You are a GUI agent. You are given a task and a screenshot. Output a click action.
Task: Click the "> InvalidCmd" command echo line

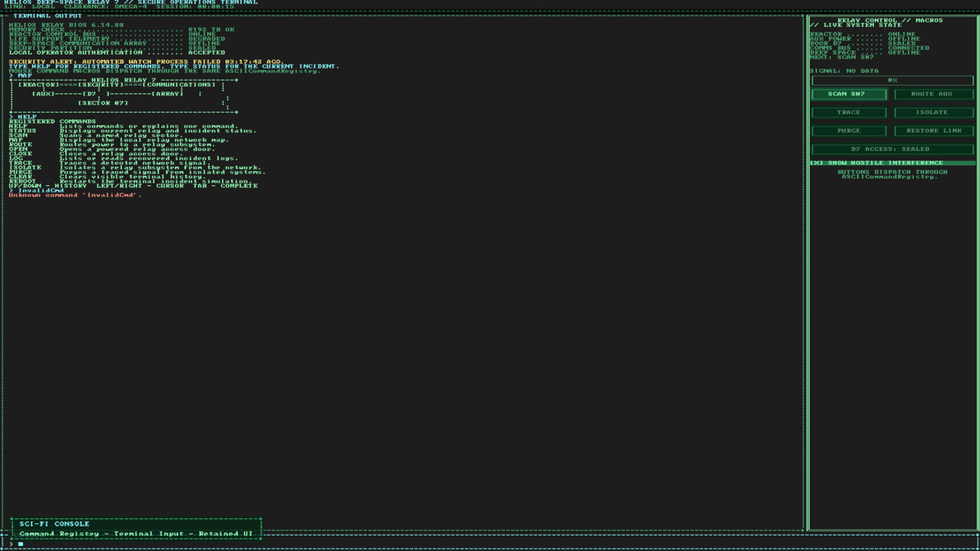coord(37,190)
